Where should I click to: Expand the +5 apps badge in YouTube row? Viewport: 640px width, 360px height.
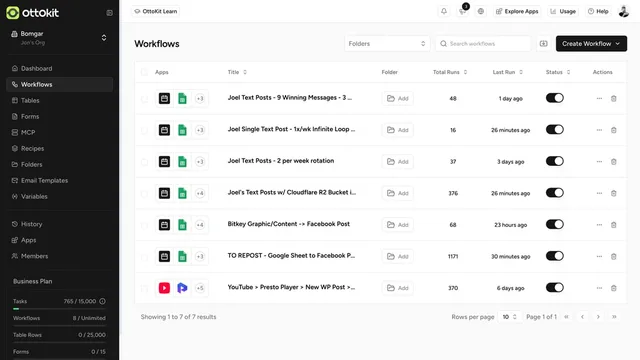(x=200, y=288)
